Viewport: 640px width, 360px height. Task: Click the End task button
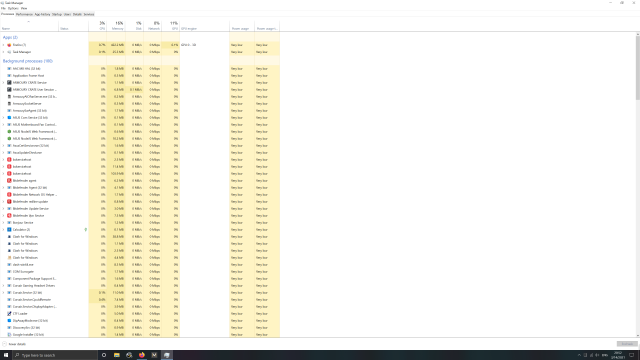[627, 344]
